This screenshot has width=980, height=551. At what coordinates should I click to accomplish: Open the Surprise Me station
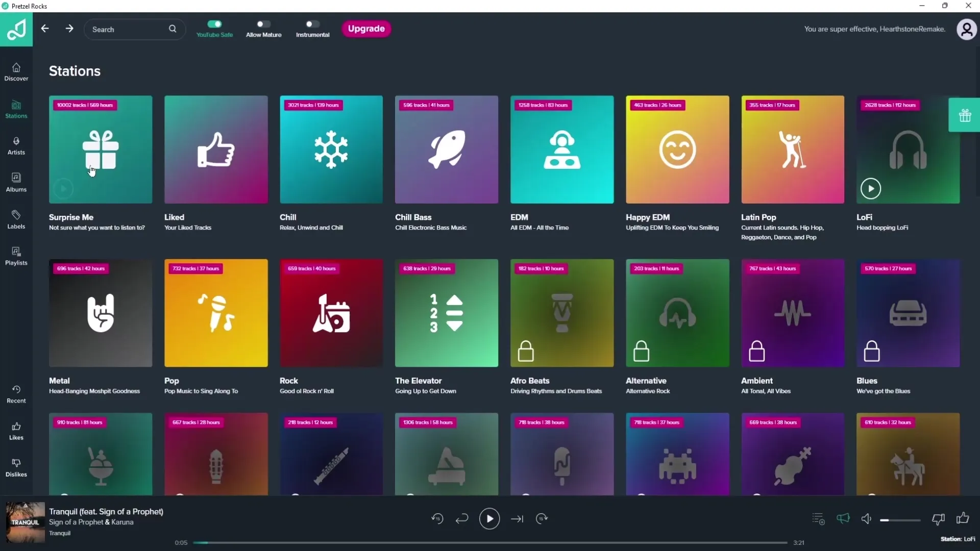[101, 149]
